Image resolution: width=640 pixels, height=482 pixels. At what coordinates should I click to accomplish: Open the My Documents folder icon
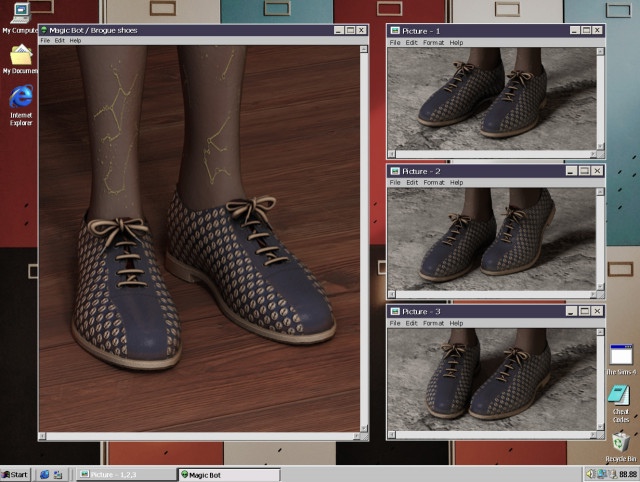click(20, 56)
